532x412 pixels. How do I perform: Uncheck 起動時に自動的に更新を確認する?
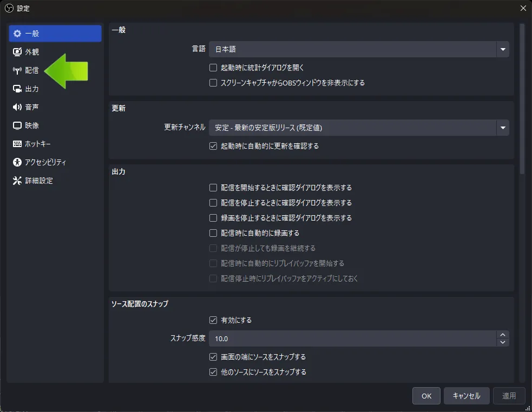[213, 146]
